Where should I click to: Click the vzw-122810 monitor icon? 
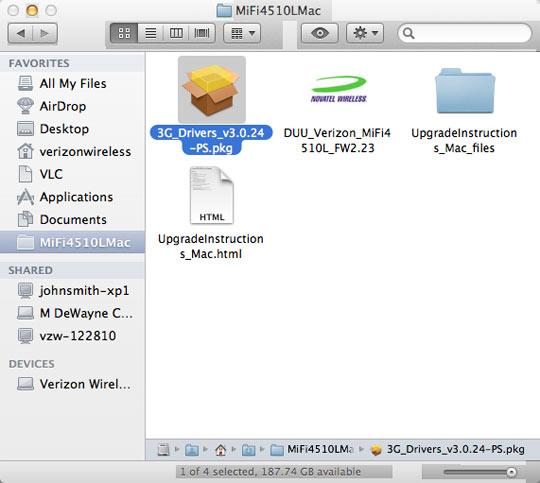point(25,336)
